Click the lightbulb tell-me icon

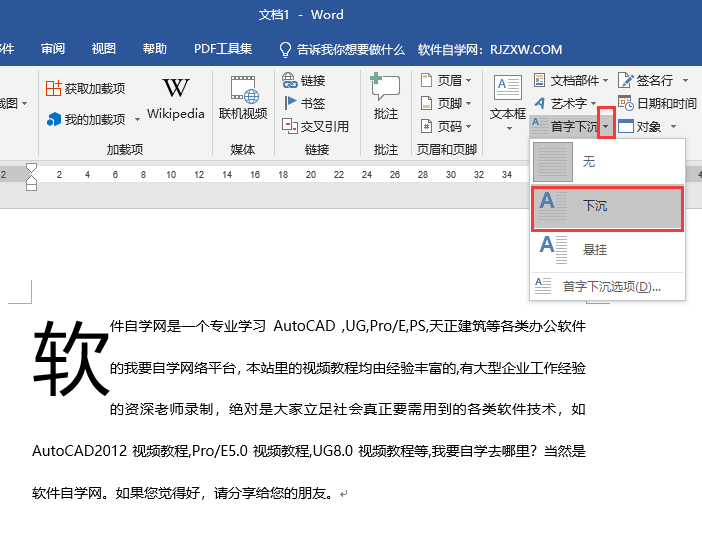click(285, 50)
